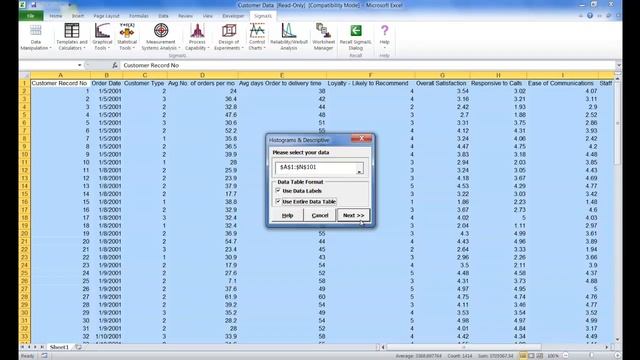The image size is (640, 360).
Task: Select column D header
Action: [202, 75]
